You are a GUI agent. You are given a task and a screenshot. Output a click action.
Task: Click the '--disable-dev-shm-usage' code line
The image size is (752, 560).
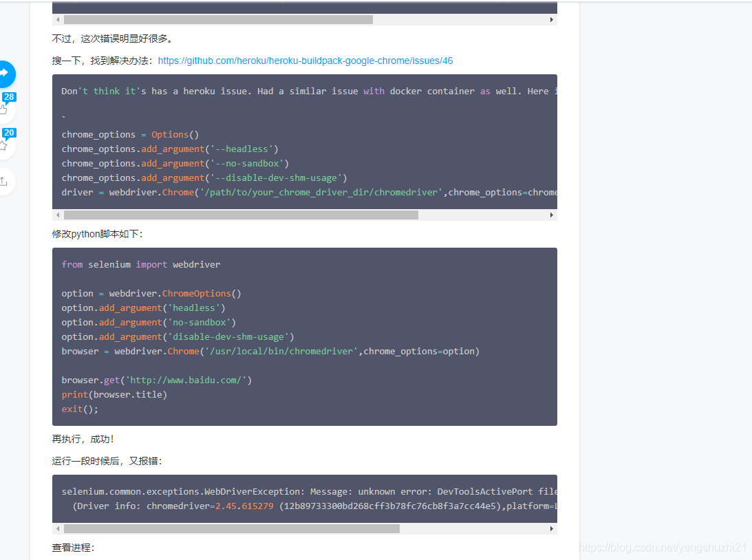click(x=204, y=178)
